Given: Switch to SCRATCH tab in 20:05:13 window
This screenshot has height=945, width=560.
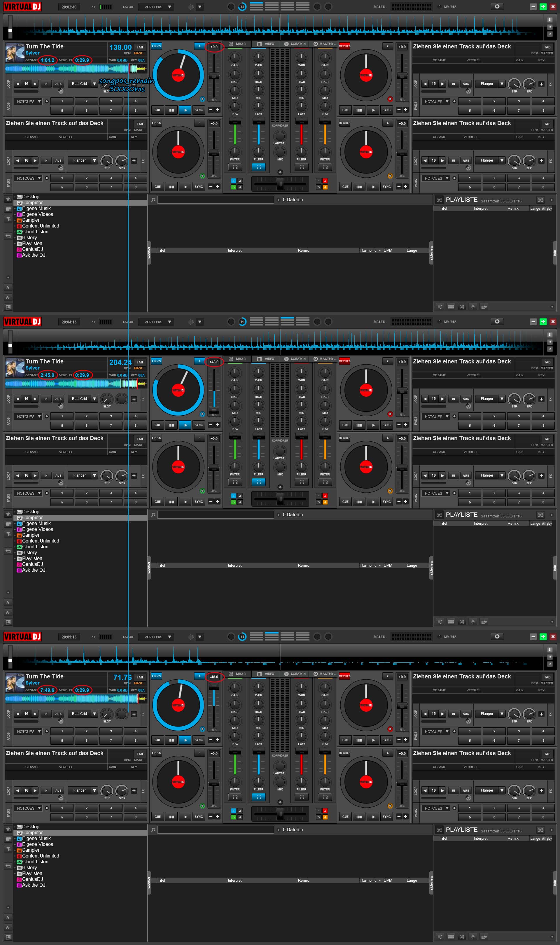Looking at the screenshot, I should (295, 674).
